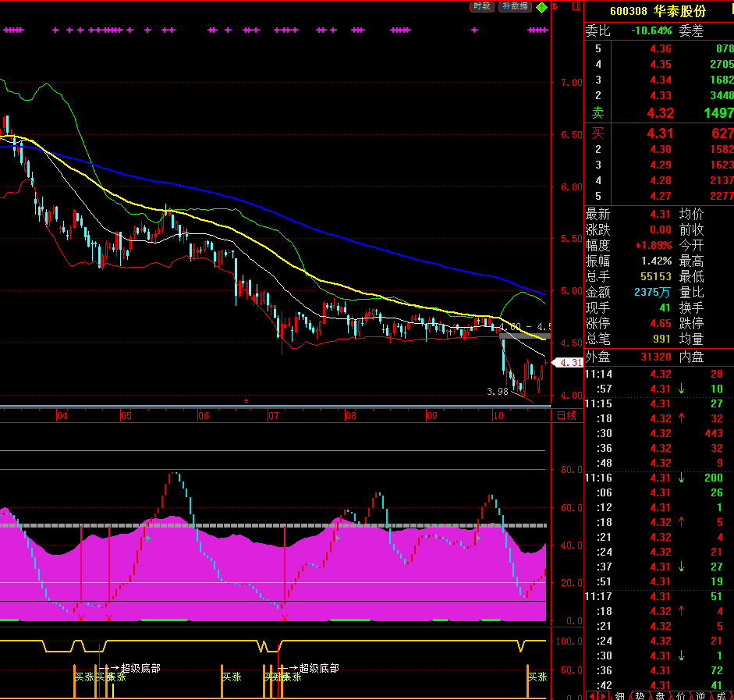The image size is (734, 700).
Task: Click the 幅度 value +1.89%
Action: tap(653, 245)
